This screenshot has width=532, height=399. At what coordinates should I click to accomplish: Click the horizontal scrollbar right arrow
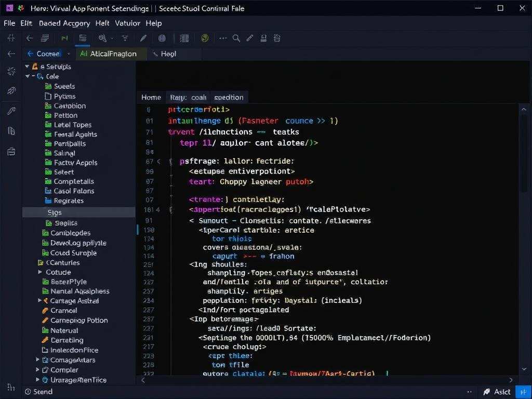pos(511,380)
